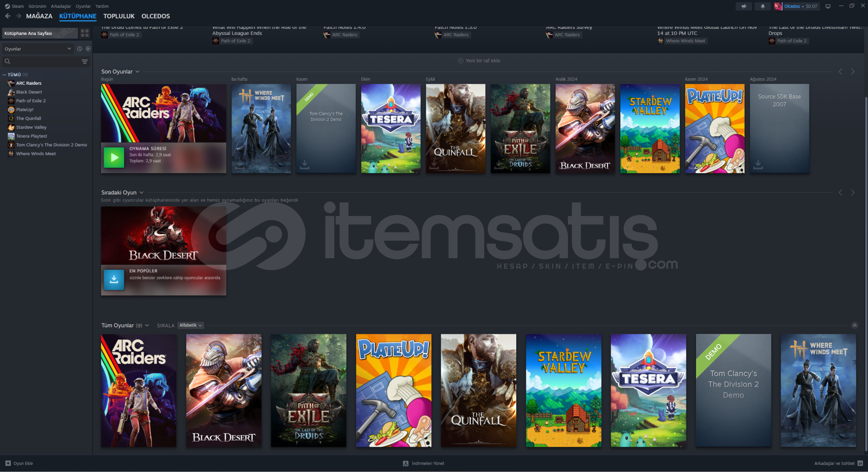The image size is (868, 472).
Task: Open advanced filter options in search bar
Action: point(85,62)
